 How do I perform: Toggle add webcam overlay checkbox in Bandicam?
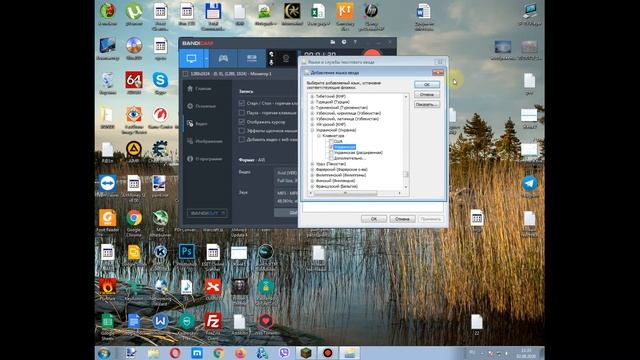(x=242, y=140)
